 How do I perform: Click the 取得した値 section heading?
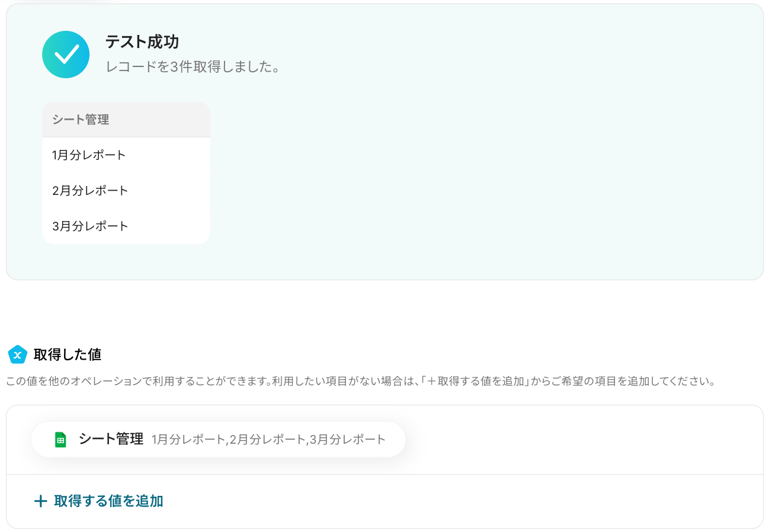(68, 355)
